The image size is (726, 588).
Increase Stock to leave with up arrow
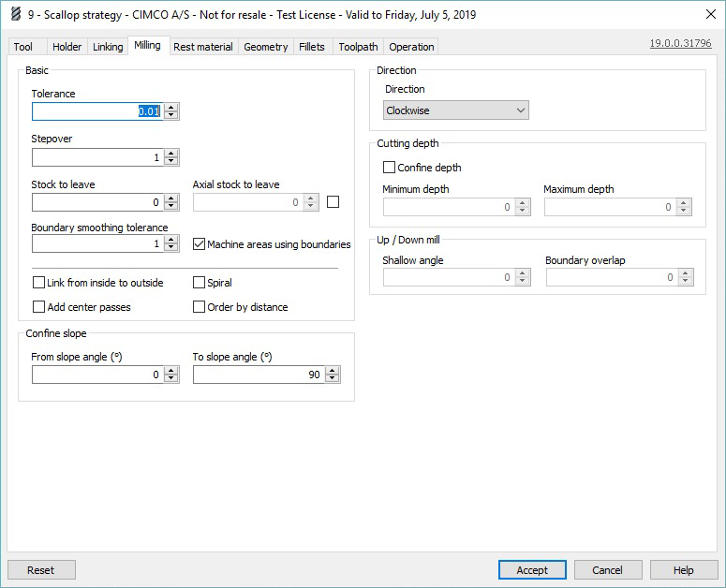(171, 198)
